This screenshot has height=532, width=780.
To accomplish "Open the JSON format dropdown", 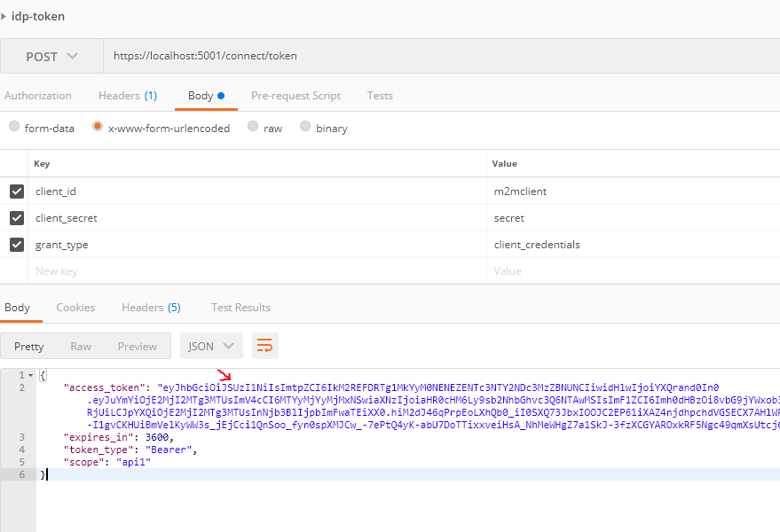I will tap(211, 347).
